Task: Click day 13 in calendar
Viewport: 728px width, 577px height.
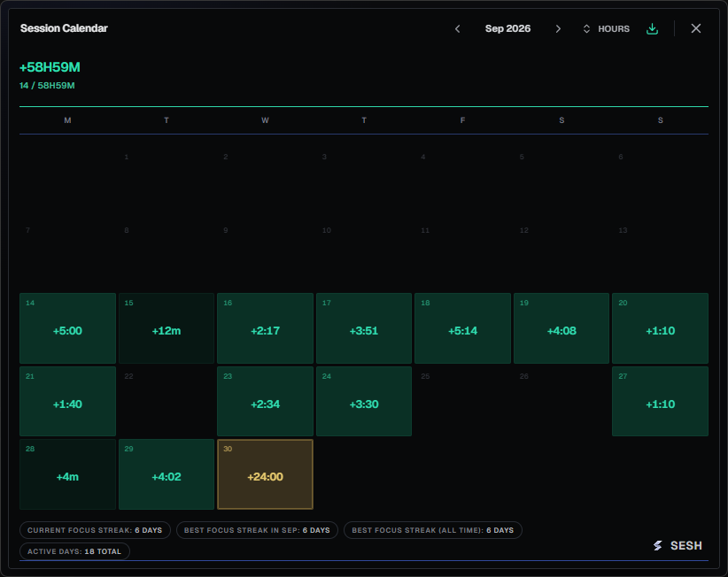Action: pos(660,255)
